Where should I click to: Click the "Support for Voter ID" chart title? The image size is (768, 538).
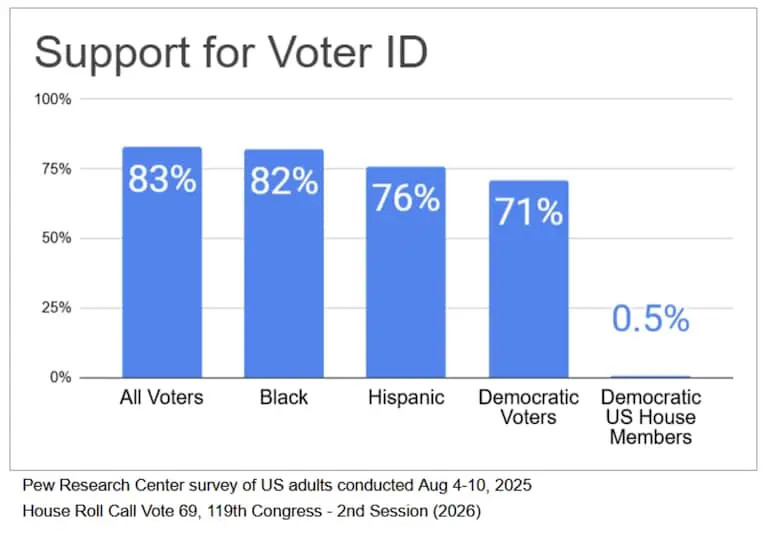tap(231, 51)
